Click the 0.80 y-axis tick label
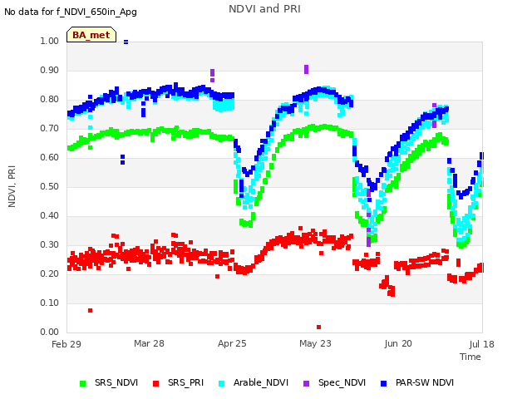 pos(50,100)
